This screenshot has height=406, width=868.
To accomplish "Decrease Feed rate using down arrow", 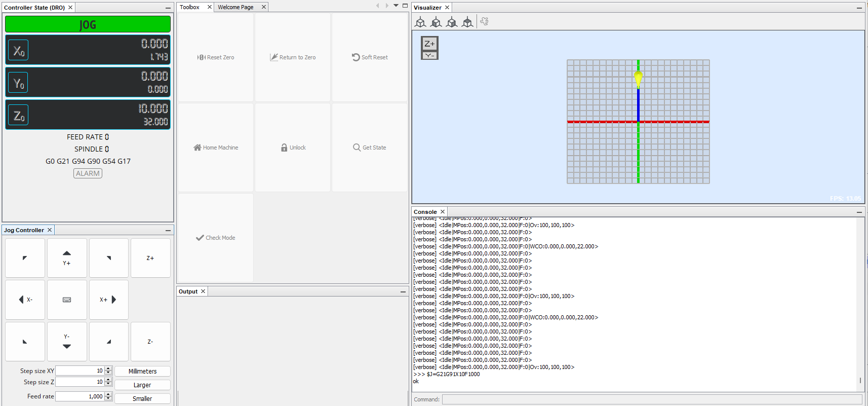I will (x=108, y=398).
